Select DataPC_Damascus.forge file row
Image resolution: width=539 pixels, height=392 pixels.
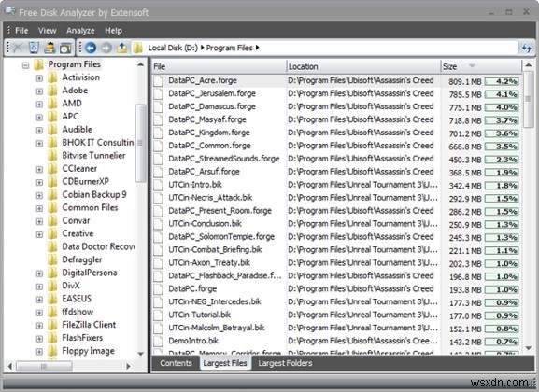click(337, 106)
